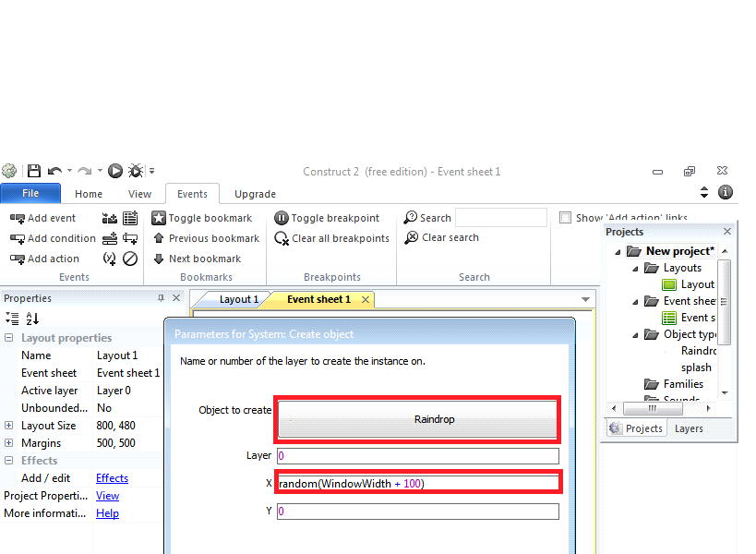Close the Projects panel
The width and height of the screenshot is (756, 554).
pos(727,232)
